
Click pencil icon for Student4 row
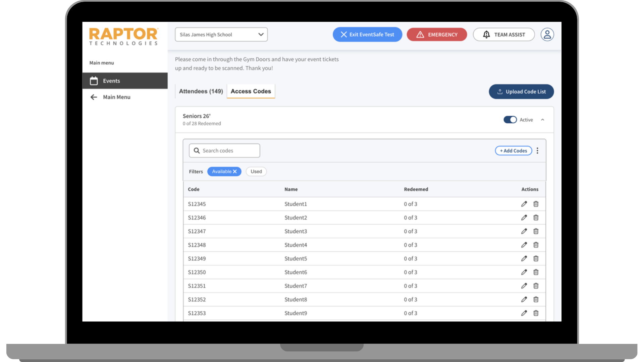[x=524, y=245]
